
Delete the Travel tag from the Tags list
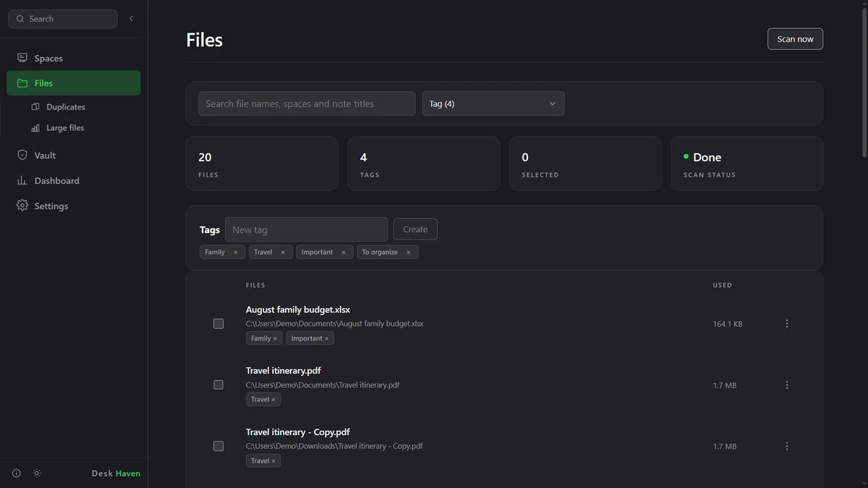[x=283, y=252]
